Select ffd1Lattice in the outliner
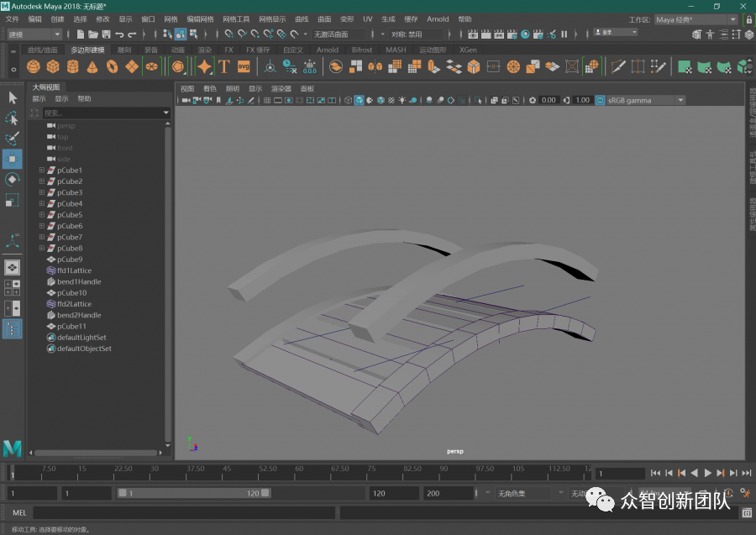 pyautogui.click(x=74, y=270)
